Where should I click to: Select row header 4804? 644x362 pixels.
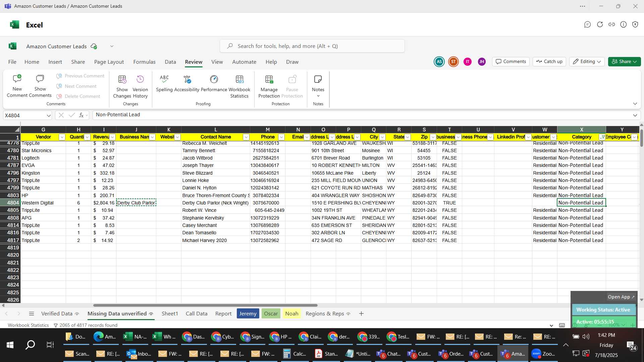(10, 203)
